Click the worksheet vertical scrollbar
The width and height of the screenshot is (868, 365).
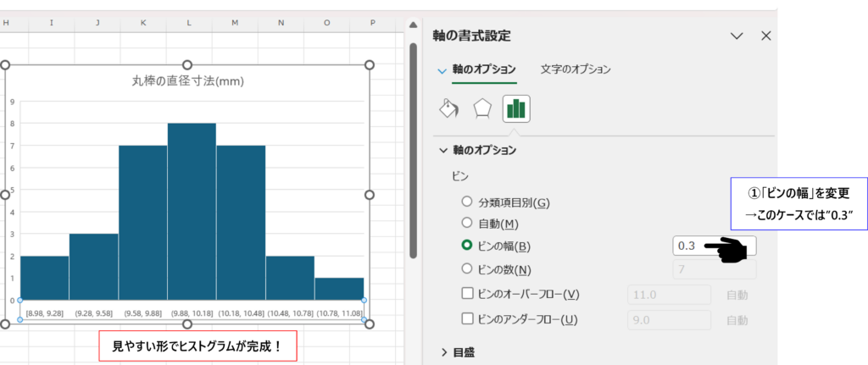pyautogui.click(x=413, y=144)
